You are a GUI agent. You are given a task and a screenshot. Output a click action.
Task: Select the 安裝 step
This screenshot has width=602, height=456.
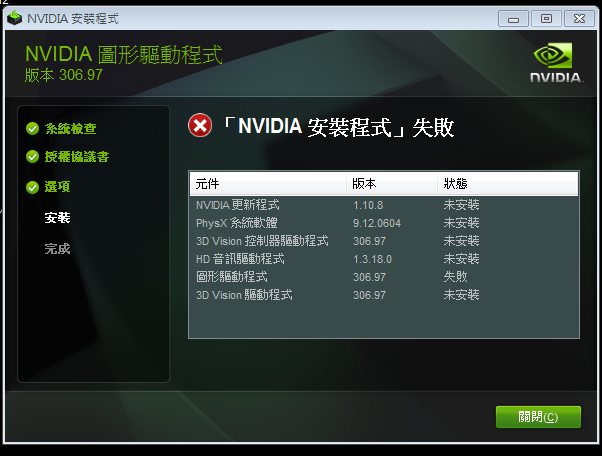(57, 218)
